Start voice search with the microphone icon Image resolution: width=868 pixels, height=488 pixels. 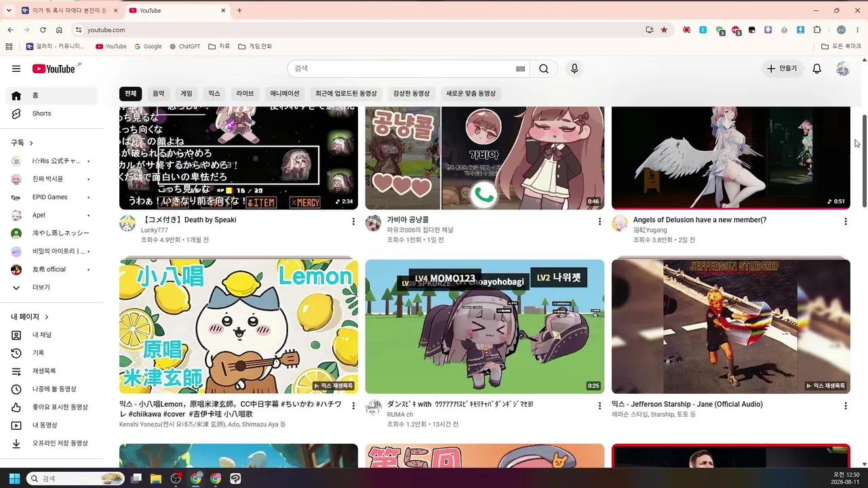574,68
